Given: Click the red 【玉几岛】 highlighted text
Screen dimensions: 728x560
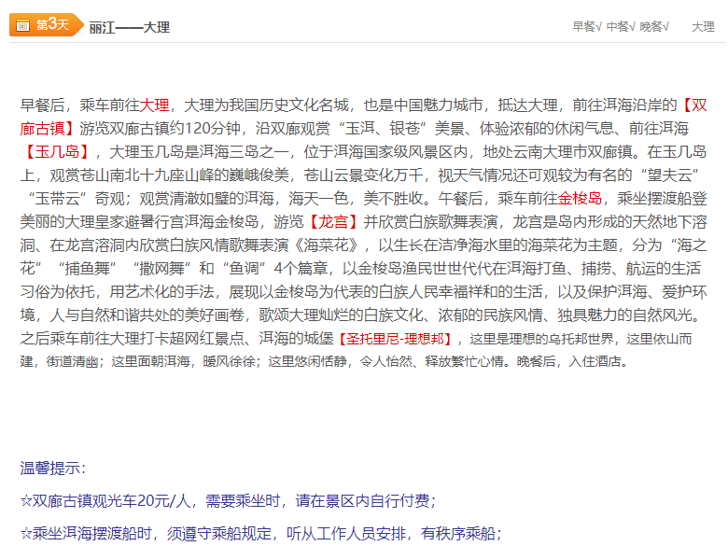Looking at the screenshot, I should click(x=58, y=152).
